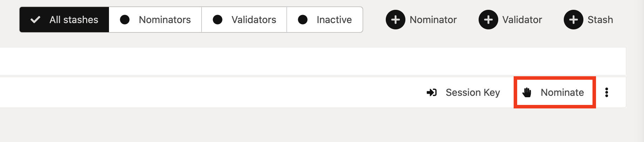Click the Session Key text
Screen dimensions: 644x142
pos(473,92)
